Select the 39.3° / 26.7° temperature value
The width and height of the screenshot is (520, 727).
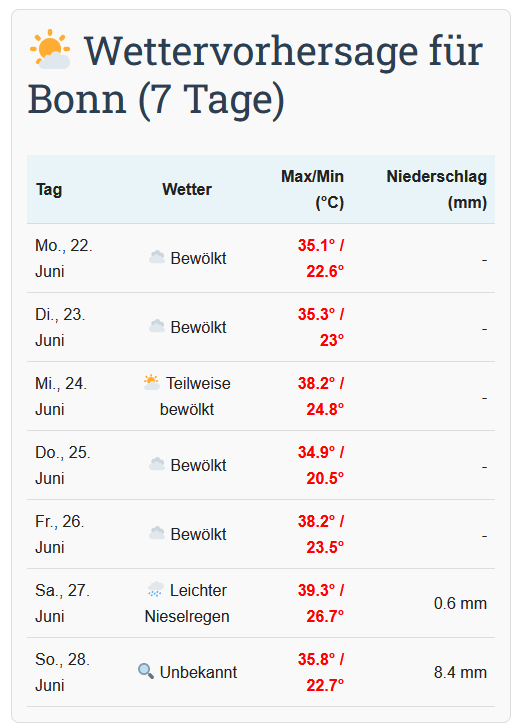(321, 603)
